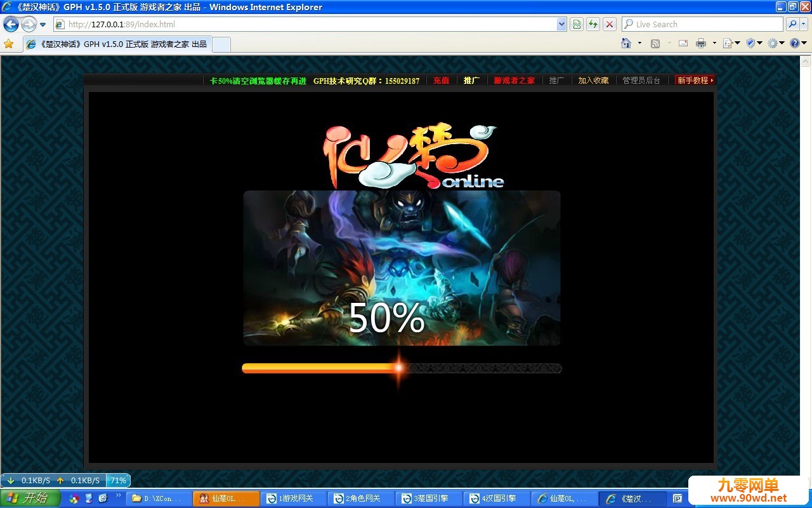Open a new blank tab
812x508 pixels.
pyautogui.click(x=221, y=44)
